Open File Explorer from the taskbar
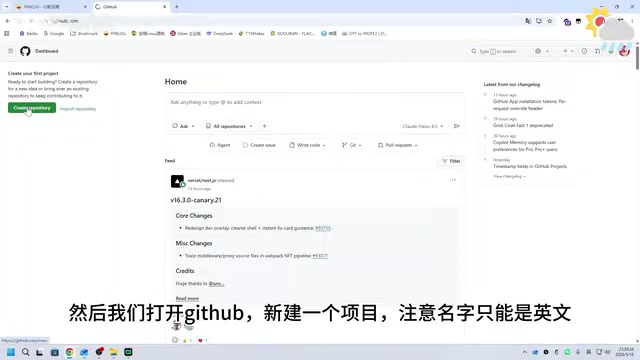Screen dimensions: 640x360 (113, 352)
